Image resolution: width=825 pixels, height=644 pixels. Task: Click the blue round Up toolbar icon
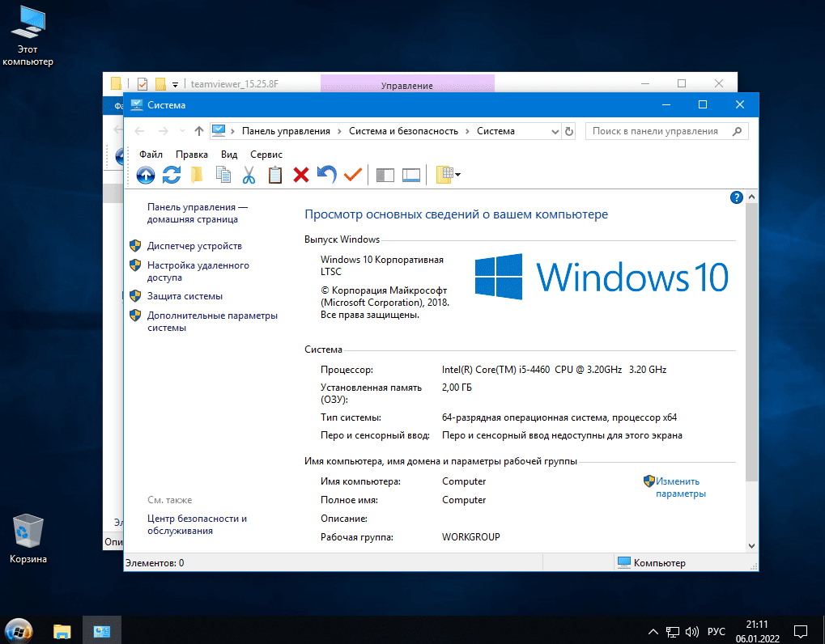146,175
